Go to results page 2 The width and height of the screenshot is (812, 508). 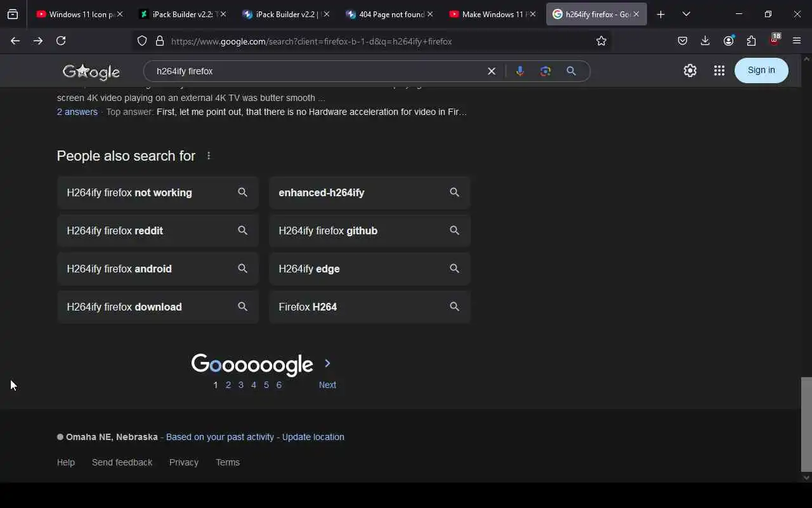click(228, 385)
